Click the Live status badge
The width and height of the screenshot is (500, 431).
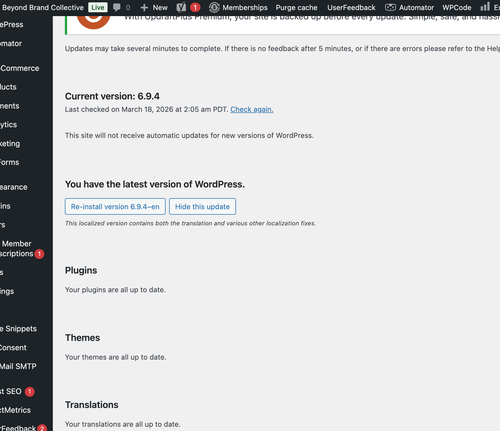pos(98,7)
